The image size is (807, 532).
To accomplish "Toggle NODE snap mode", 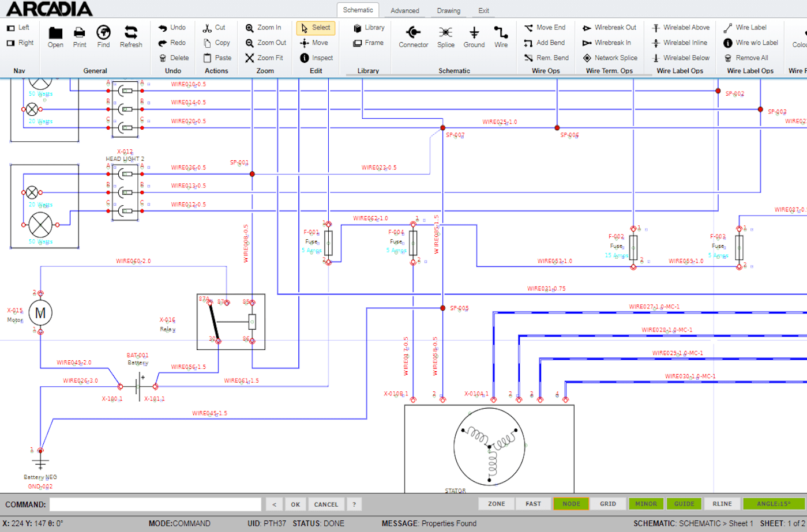I will (571, 504).
